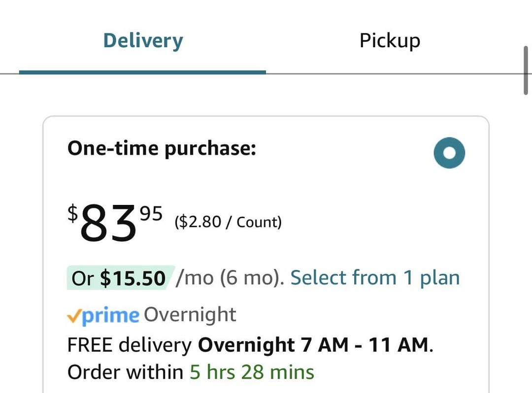Click the green Or $15.50 monthly badge
Image resolution: width=532 pixels, height=393 pixels.
pyautogui.click(x=120, y=278)
